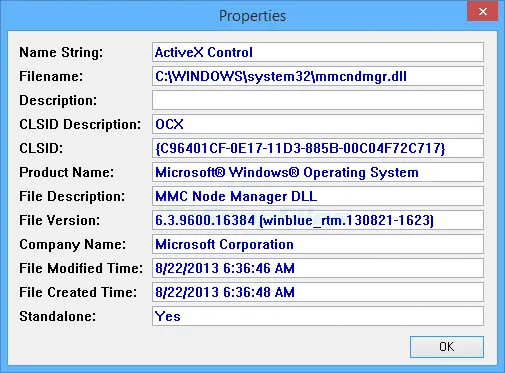Click the 'File Version:' label
The width and height of the screenshot is (505, 373).
coord(60,220)
